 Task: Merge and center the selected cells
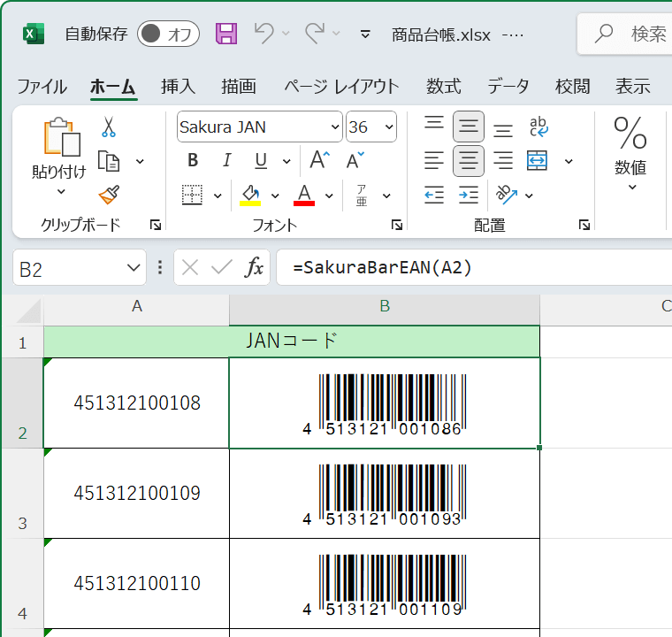537,161
